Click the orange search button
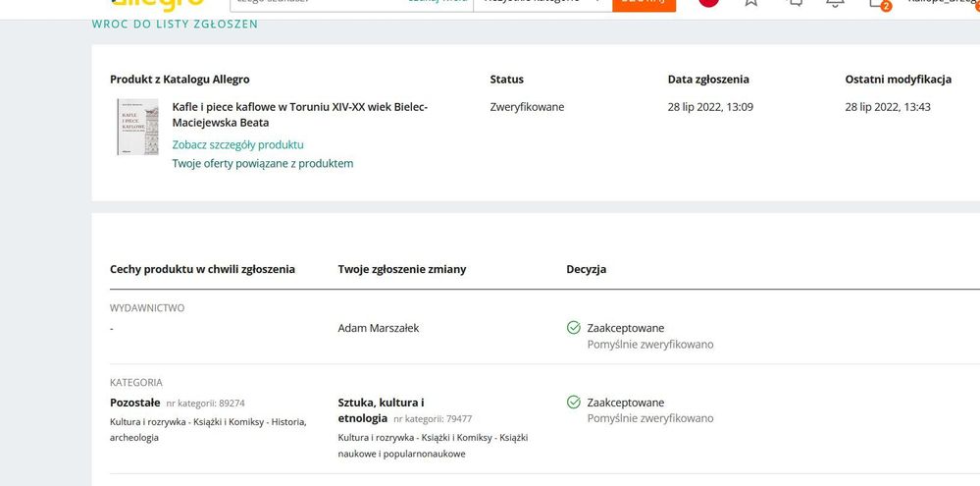Screen dimensions: 980x486 pyautogui.click(x=644, y=5)
